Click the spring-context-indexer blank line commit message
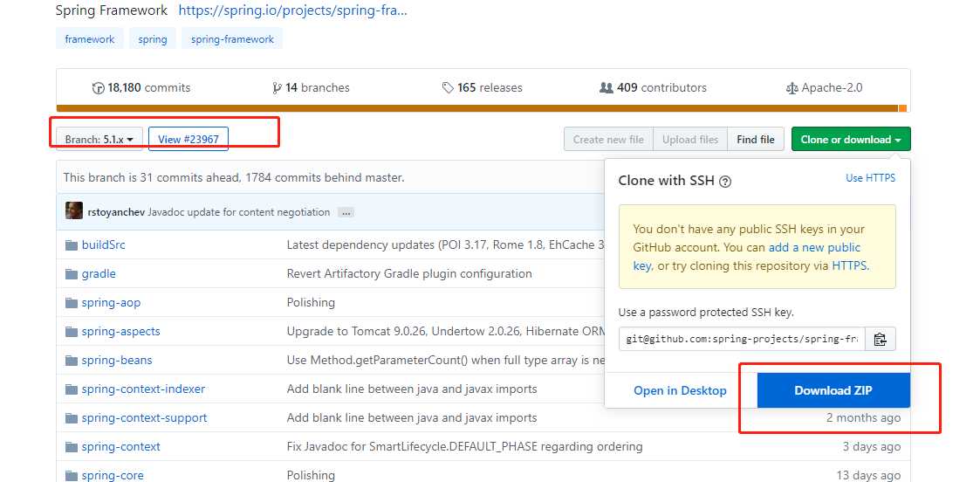Screen dimensions: 980x482 click(x=412, y=389)
